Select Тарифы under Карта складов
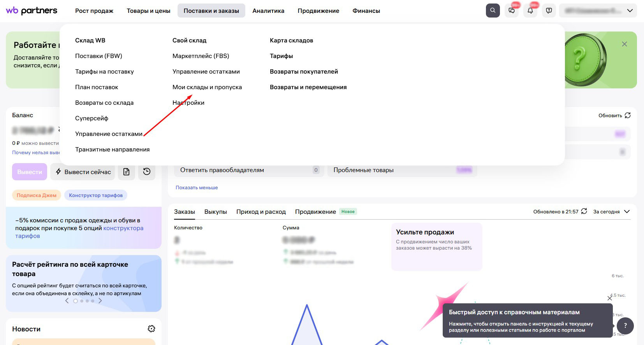 pyautogui.click(x=281, y=56)
